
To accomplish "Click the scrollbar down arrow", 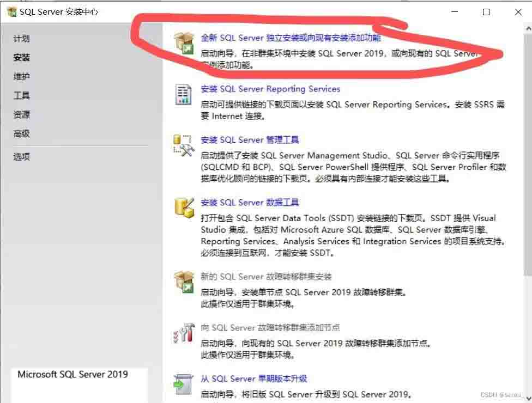I will [x=528, y=398].
